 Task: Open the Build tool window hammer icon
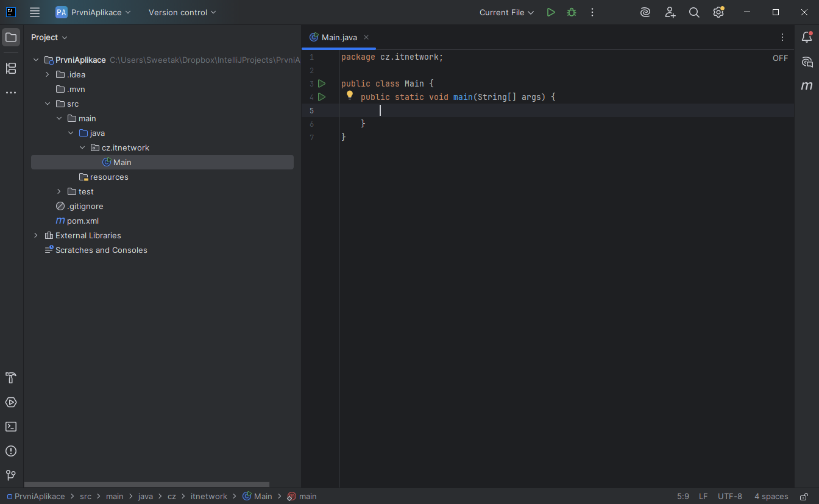pos(11,378)
